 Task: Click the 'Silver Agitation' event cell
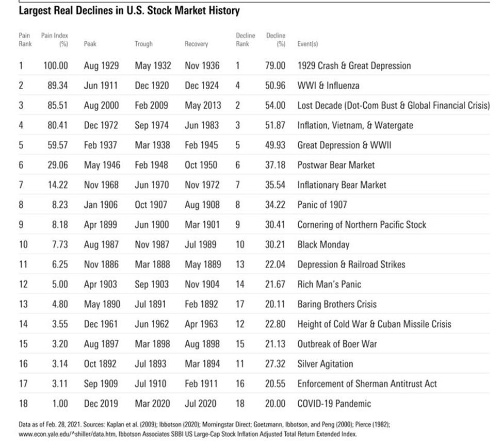(325, 364)
